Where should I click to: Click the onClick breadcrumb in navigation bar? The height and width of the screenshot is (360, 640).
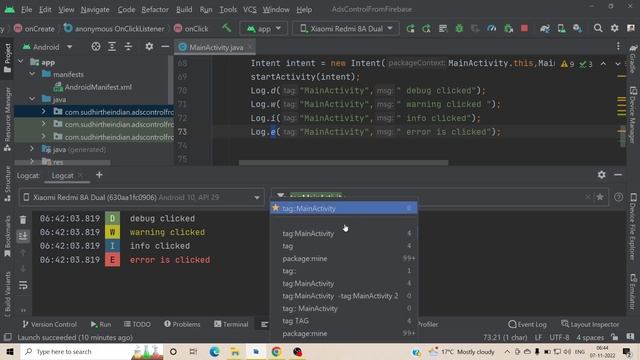coord(191,29)
